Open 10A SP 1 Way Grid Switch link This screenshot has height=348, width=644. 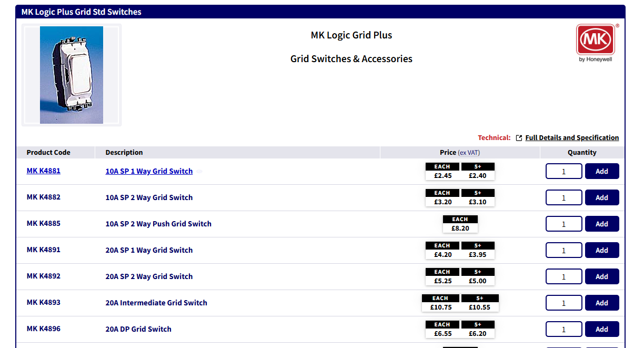tap(149, 171)
